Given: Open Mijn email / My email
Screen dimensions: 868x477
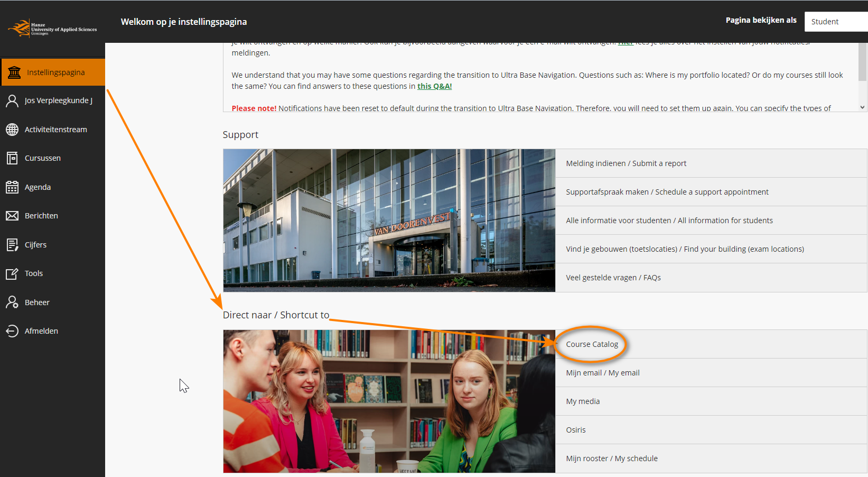Looking at the screenshot, I should coord(711,373).
